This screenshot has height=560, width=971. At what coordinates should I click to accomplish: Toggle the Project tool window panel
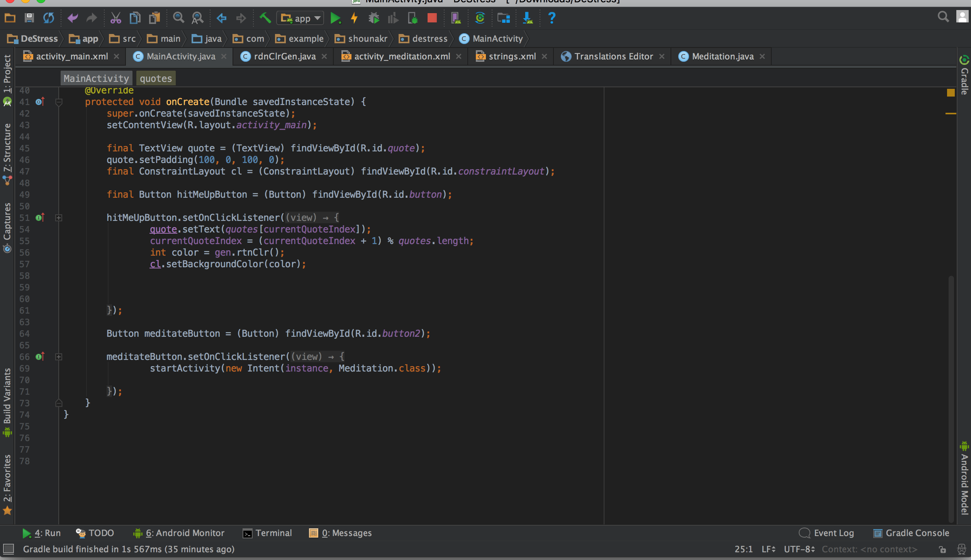7,73
